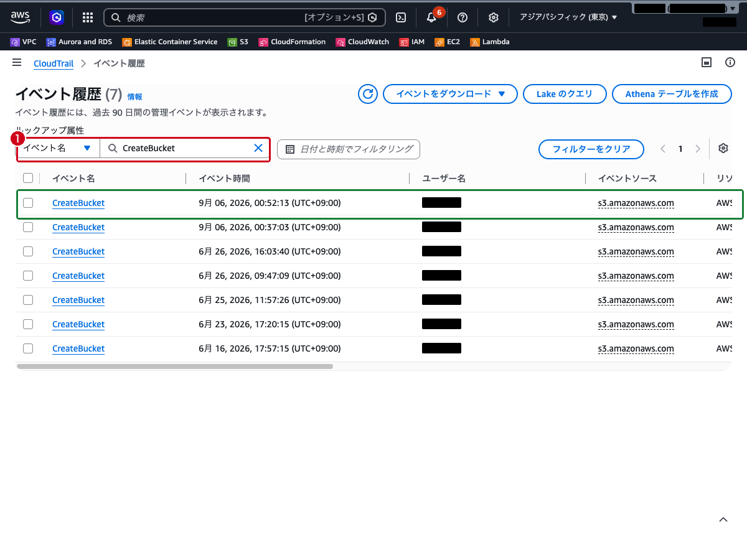
Task: Open CreateBucket event from 6月 16
Action: pyautogui.click(x=78, y=348)
